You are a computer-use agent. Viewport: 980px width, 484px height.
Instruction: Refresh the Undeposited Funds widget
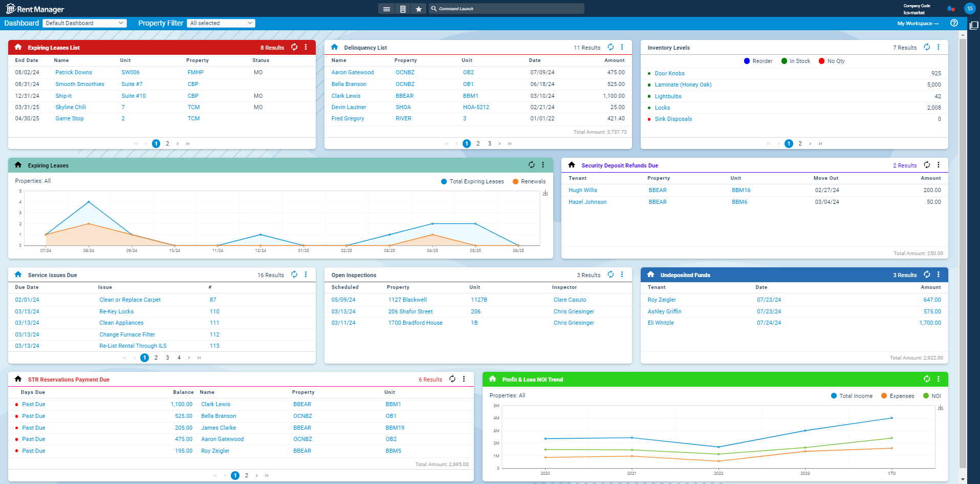click(927, 275)
